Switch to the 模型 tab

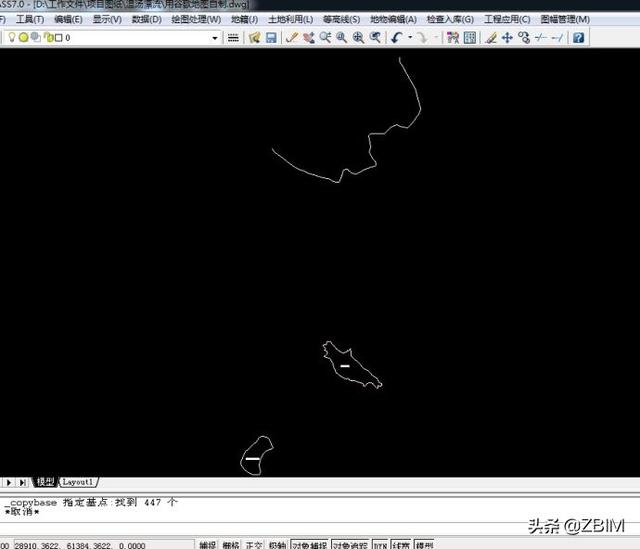(45, 482)
